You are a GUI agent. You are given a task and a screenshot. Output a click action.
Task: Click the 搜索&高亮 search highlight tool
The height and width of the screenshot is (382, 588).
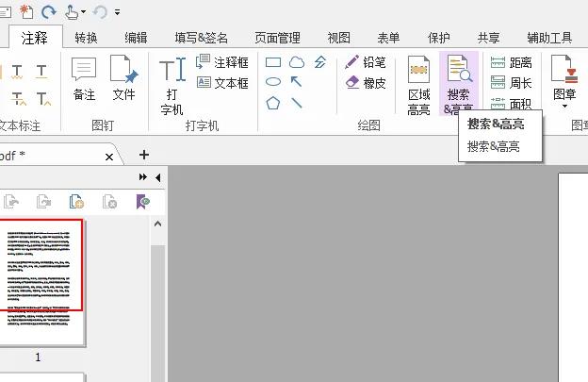click(x=459, y=84)
